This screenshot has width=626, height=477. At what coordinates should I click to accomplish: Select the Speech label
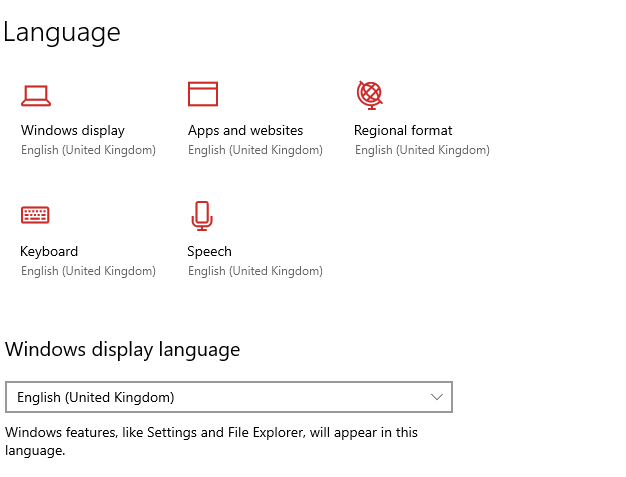pos(209,251)
